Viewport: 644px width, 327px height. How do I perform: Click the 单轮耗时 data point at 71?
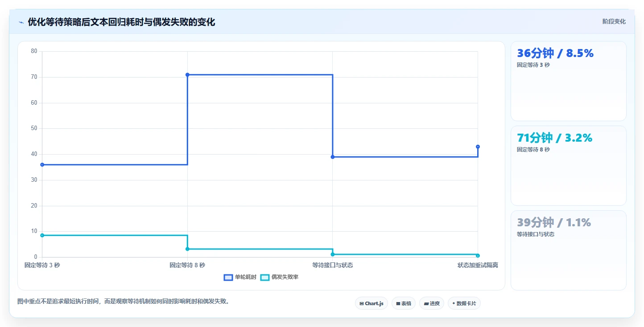(x=187, y=75)
